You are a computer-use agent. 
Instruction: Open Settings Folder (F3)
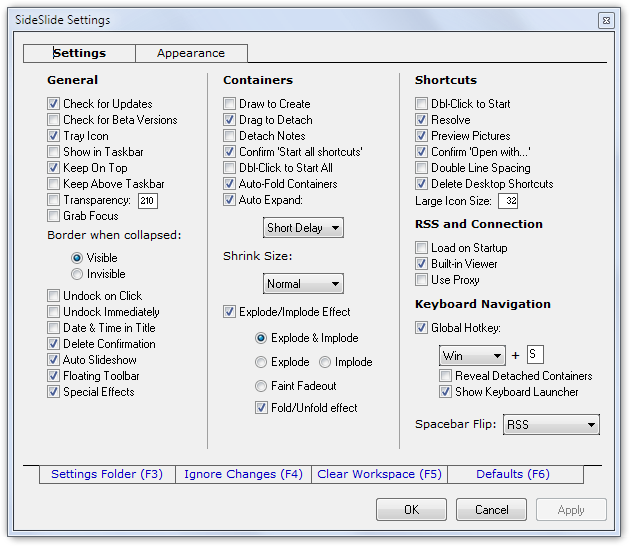(107, 474)
